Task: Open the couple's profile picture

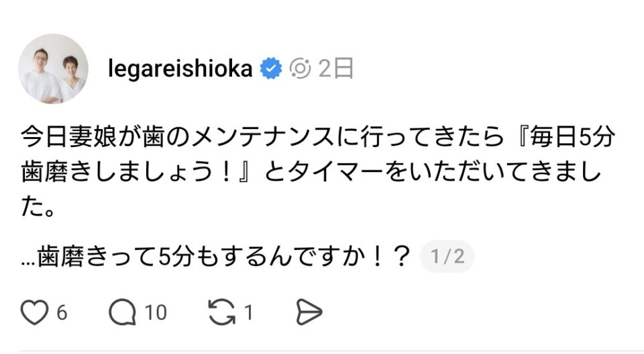Action: coord(53,69)
